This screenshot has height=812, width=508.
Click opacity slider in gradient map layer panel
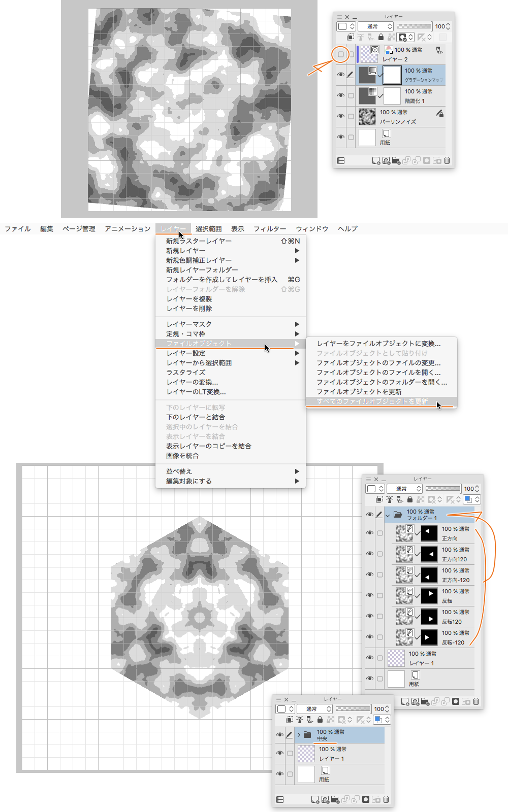[415, 26]
